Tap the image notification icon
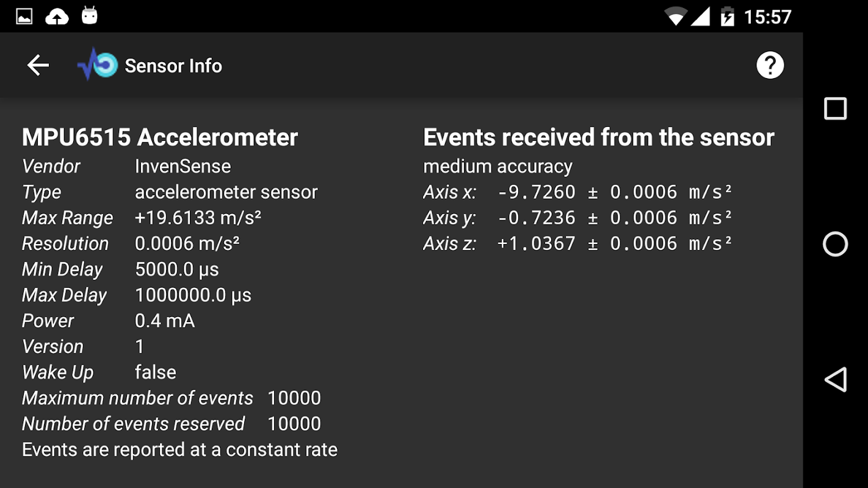The height and width of the screenshot is (488, 868). tap(24, 16)
